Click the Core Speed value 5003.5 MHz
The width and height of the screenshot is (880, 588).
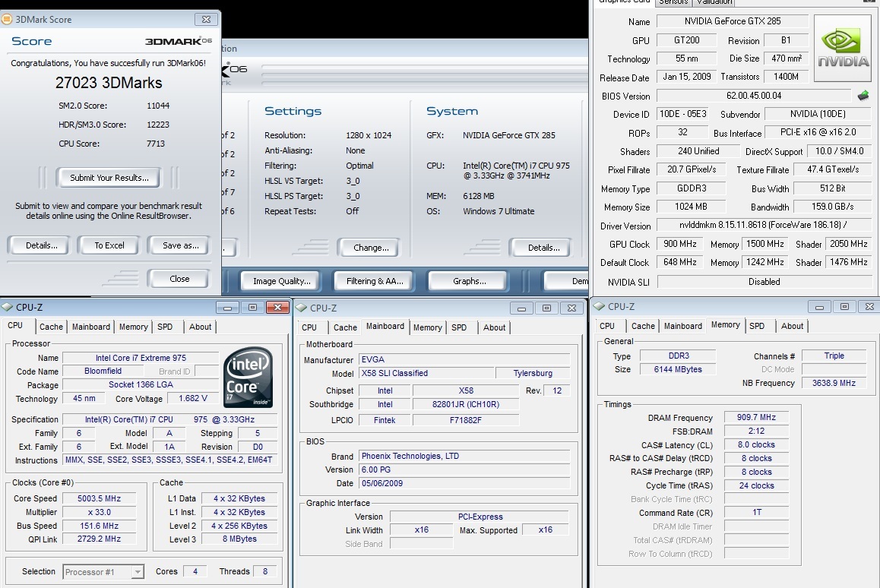click(99, 498)
